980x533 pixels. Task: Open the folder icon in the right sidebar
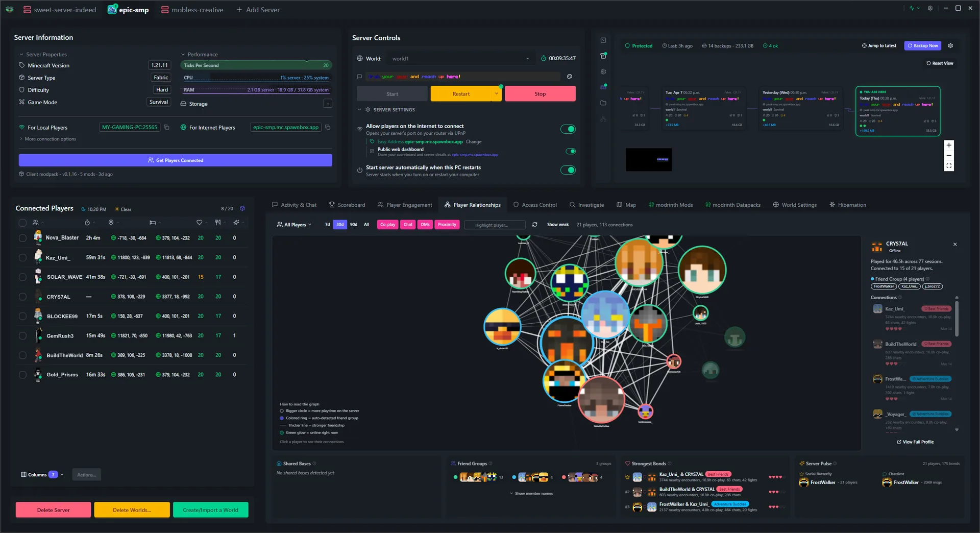[603, 103]
